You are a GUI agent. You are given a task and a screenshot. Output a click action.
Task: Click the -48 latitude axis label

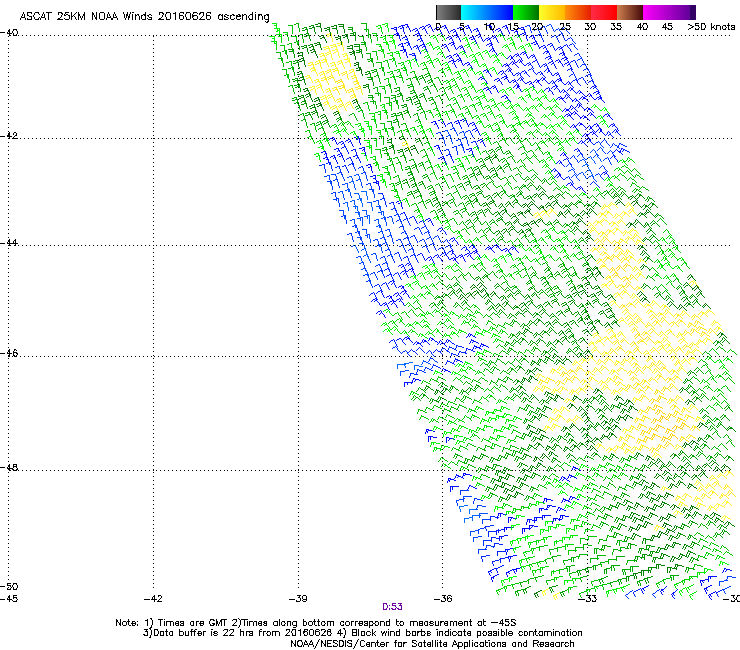pos(9,467)
